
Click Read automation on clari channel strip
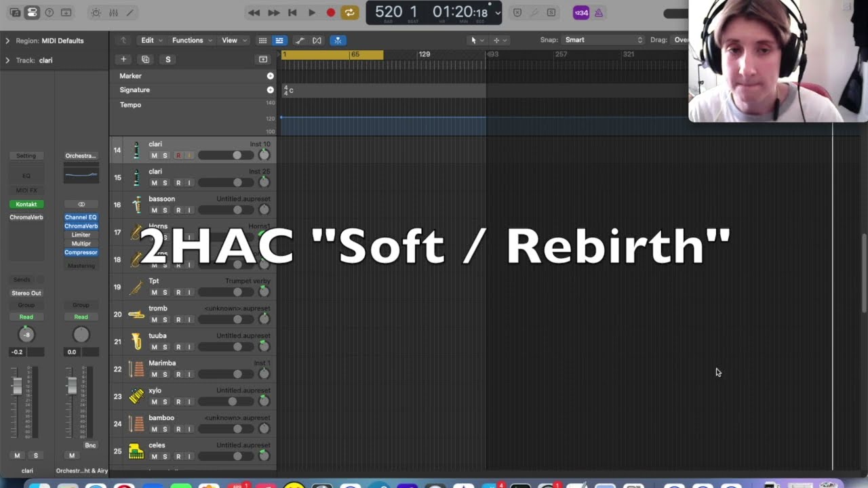tap(26, 317)
